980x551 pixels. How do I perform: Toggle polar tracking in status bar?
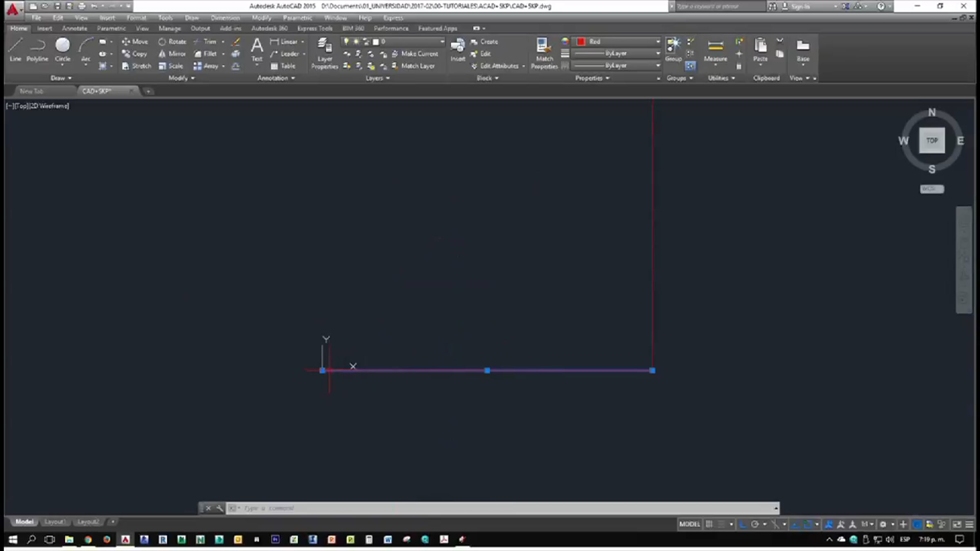pyautogui.click(x=755, y=524)
